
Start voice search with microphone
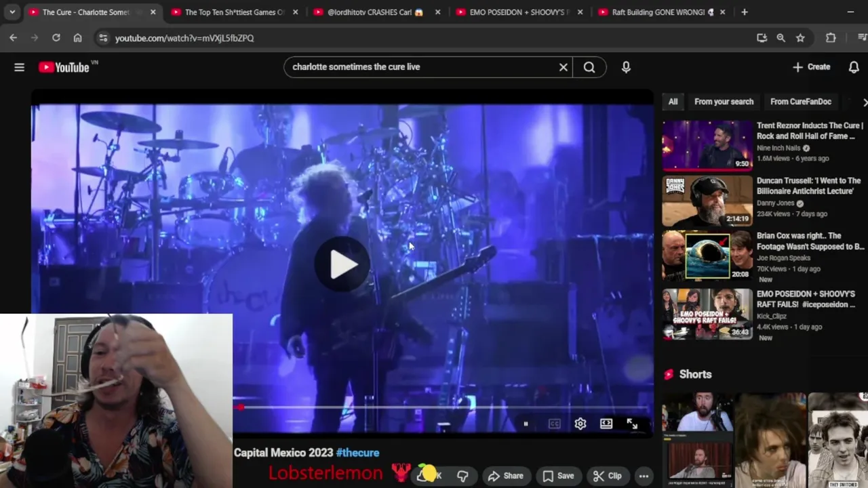click(x=626, y=67)
